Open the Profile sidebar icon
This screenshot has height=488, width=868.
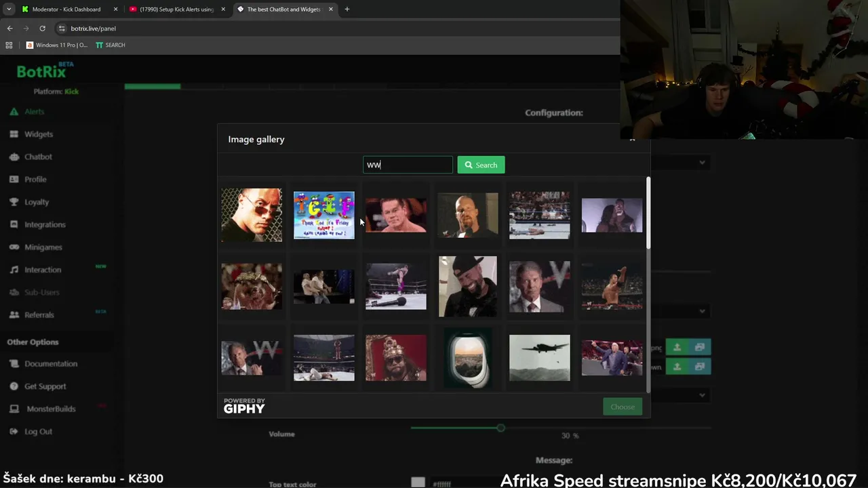tap(14, 179)
